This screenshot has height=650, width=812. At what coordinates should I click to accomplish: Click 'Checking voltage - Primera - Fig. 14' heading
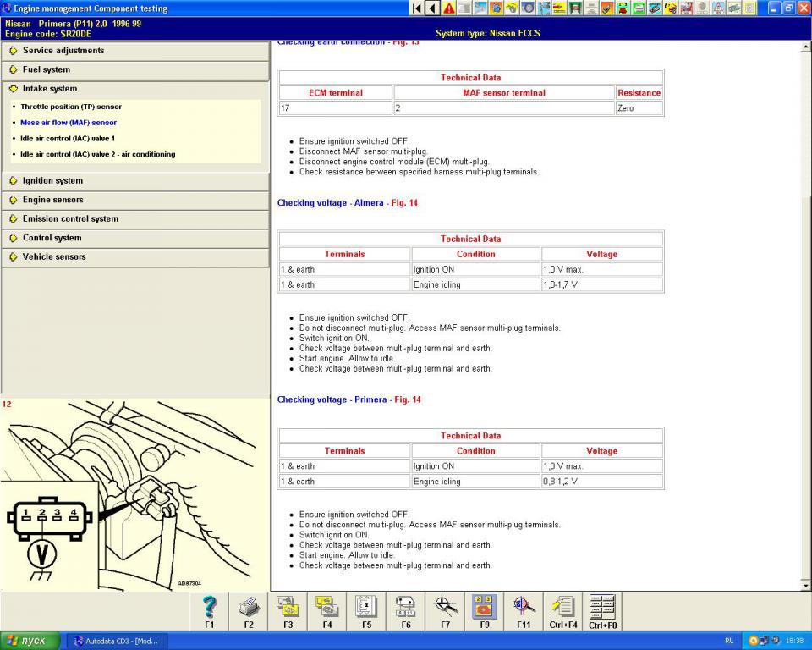(x=348, y=399)
